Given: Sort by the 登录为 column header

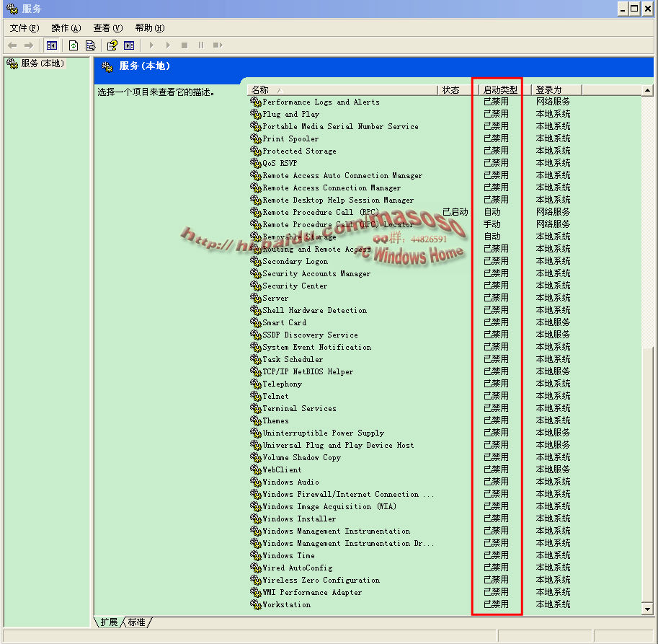Looking at the screenshot, I should click(556, 90).
